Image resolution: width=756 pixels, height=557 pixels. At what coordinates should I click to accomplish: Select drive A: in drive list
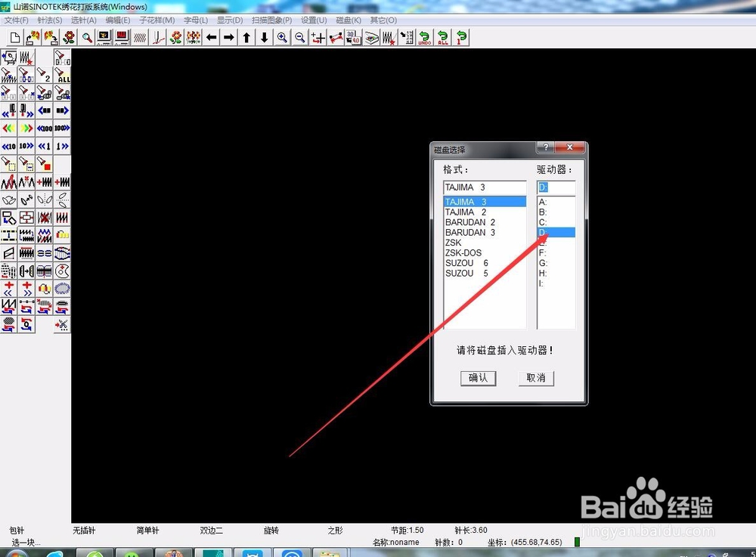click(556, 202)
